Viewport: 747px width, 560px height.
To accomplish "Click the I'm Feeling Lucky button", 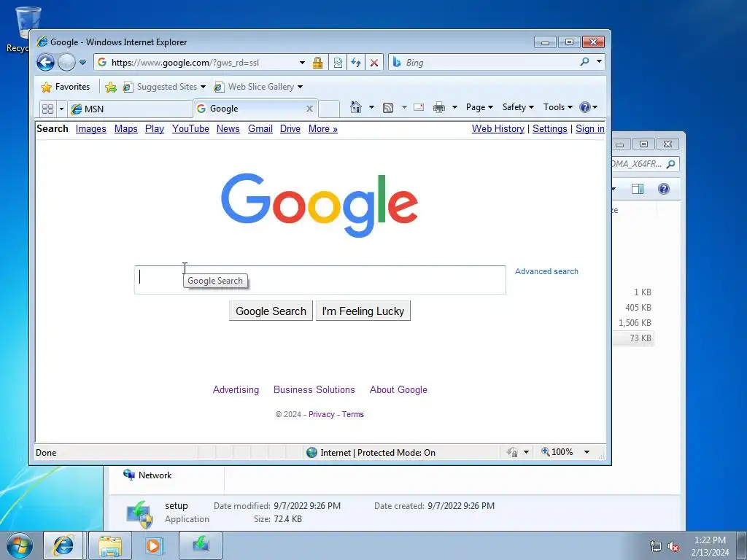I will 363,311.
